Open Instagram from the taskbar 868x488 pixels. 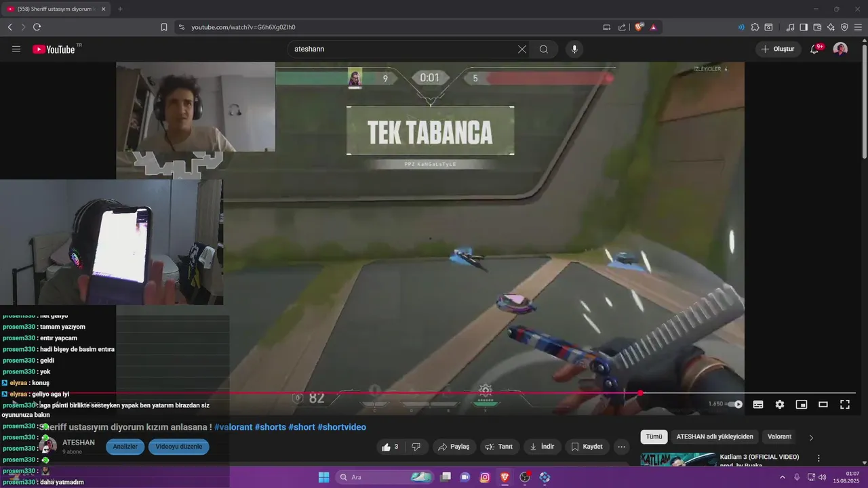coord(485,477)
